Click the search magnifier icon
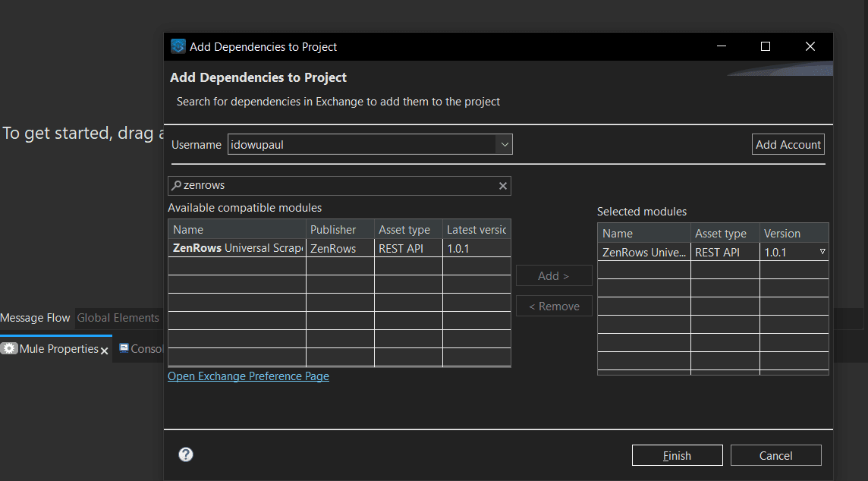 (x=176, y=185)
